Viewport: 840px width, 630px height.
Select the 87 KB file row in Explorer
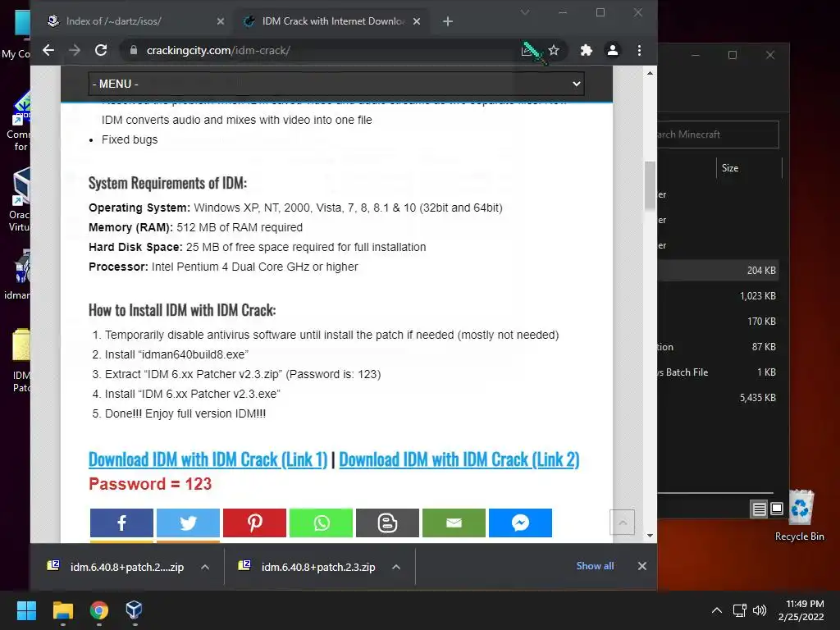click(x=718, y=347)
